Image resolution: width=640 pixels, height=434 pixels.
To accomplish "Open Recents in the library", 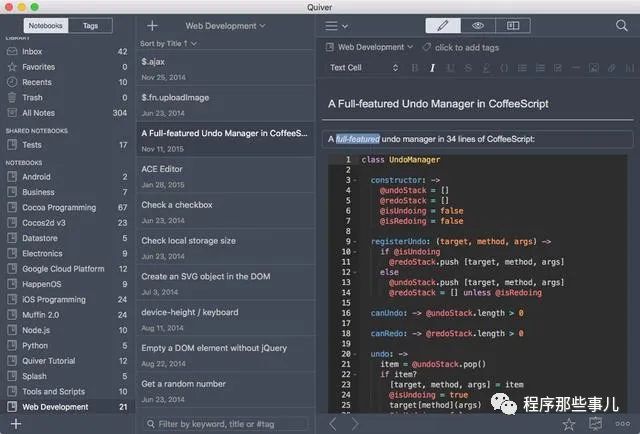I will [x=67, y=82].
